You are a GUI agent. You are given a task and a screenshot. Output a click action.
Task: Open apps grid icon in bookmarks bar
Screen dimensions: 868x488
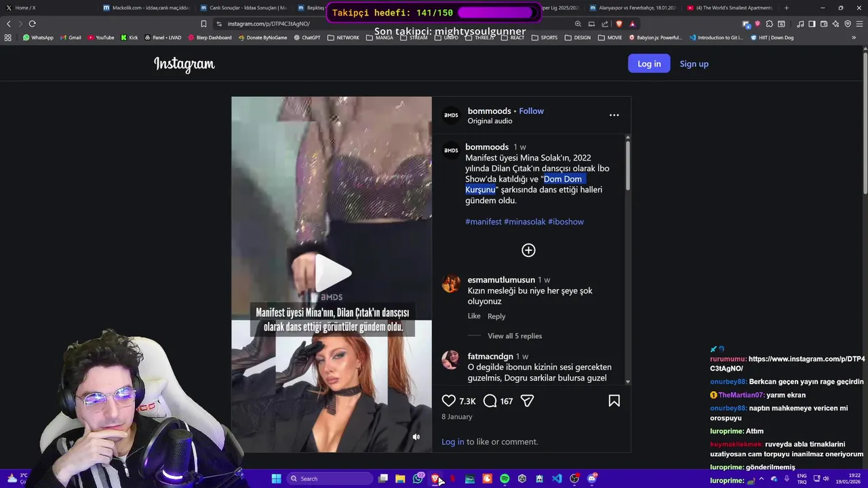(8, 37)
